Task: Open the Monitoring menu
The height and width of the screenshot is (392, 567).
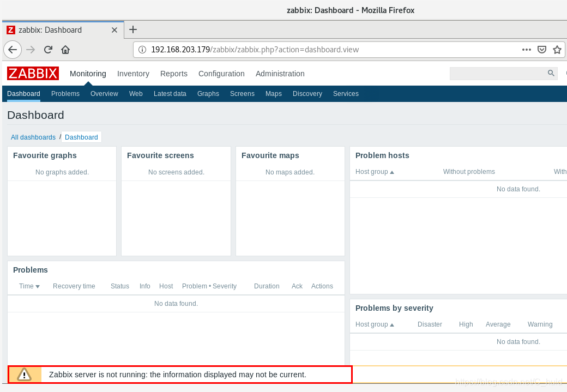Action: (88, 74)
